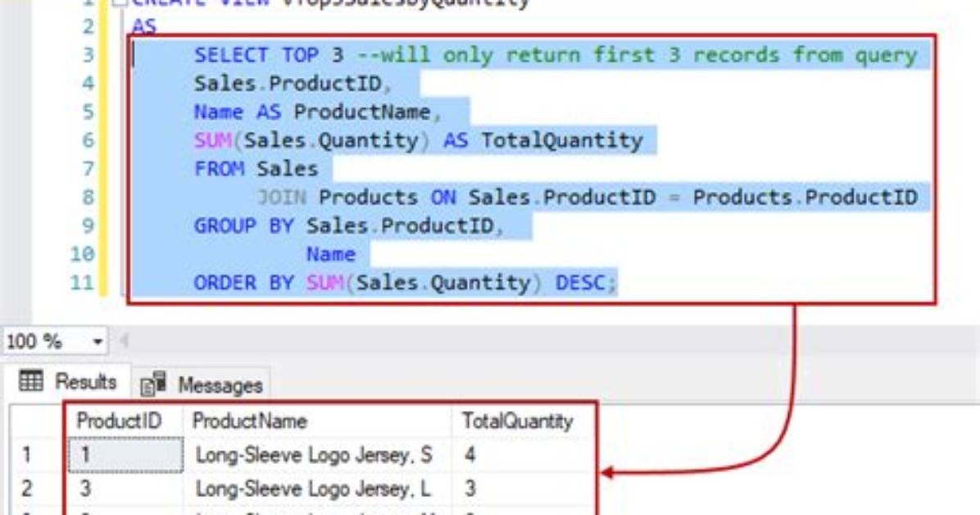Viewport: 980px width, 515px height.
Task: Click 'TotalQuantity' alias on line 6
Action: point(562,140)
